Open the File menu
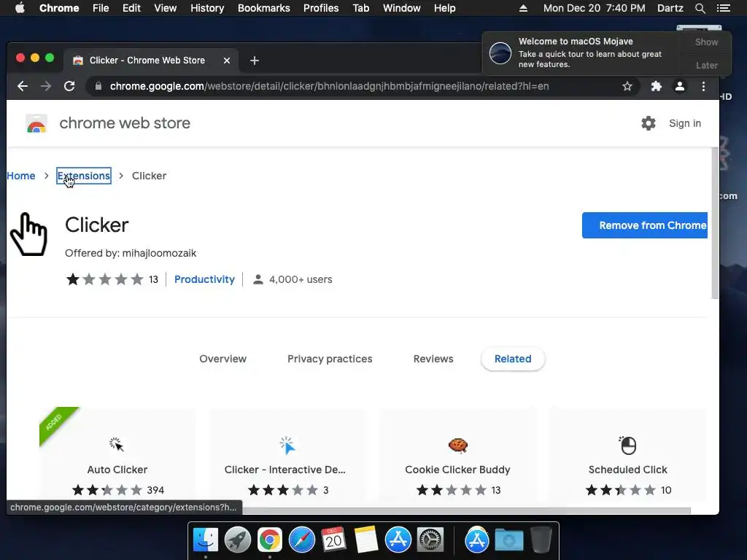The image size is (747, 560). [x=101, y=8]
